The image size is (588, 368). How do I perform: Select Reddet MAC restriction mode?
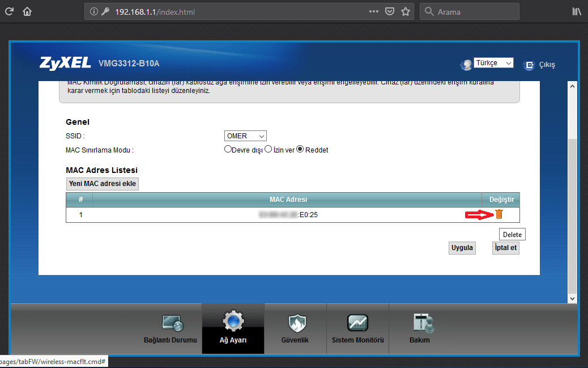point(300,149)
